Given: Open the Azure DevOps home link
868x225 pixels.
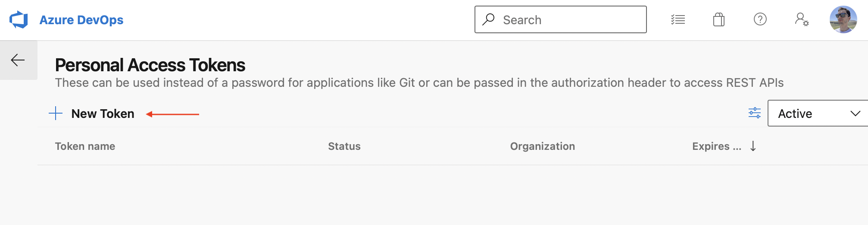Looking at the screenshot, I should tap(81, 20).
